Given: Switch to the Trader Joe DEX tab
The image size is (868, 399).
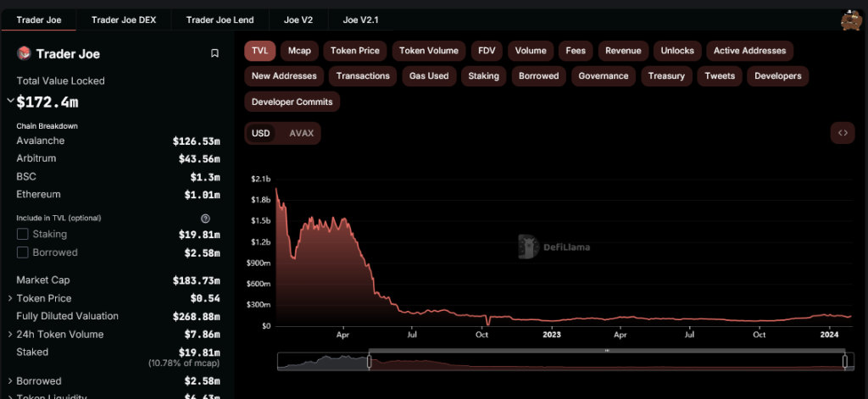Looking at the screenshot, I should (124, 19).
